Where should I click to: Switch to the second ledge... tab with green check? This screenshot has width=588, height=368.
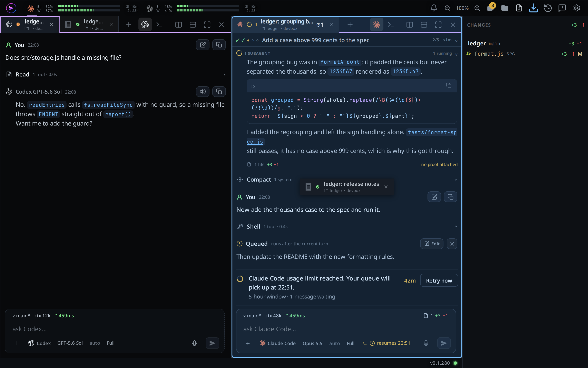point(89,25)
